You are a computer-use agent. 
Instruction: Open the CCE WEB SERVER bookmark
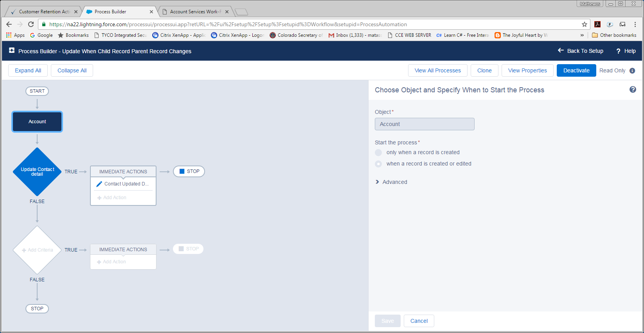[x=409, y=35]
